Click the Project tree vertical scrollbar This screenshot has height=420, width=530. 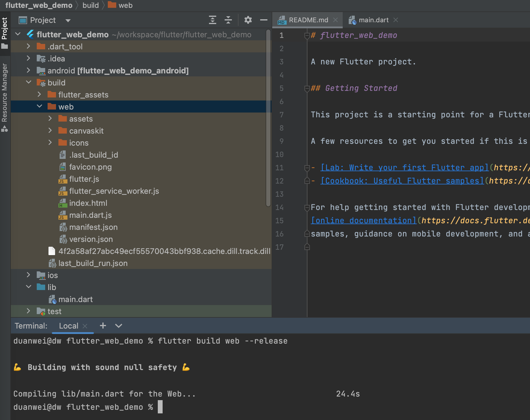[x=268, y=117]
